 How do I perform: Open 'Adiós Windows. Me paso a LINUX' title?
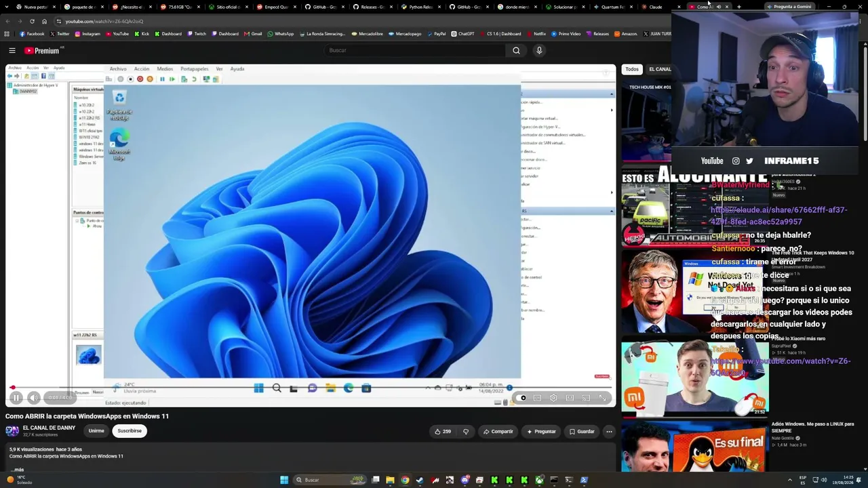click(812, 427)
